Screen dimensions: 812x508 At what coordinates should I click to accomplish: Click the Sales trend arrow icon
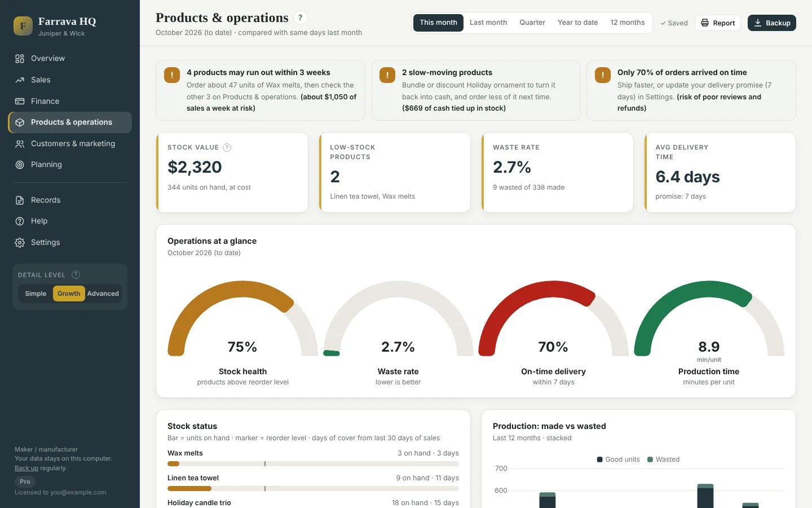(20, 80)
